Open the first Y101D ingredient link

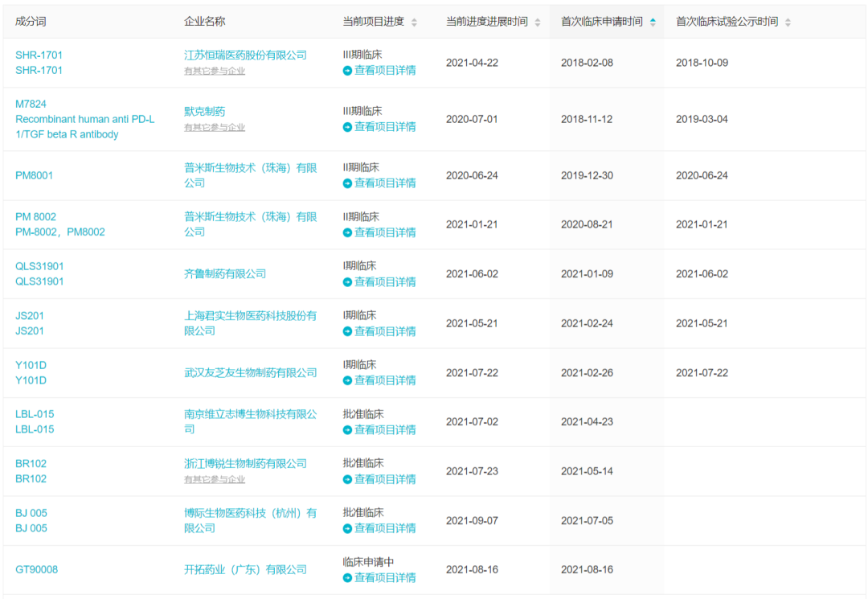coord(31,365)
